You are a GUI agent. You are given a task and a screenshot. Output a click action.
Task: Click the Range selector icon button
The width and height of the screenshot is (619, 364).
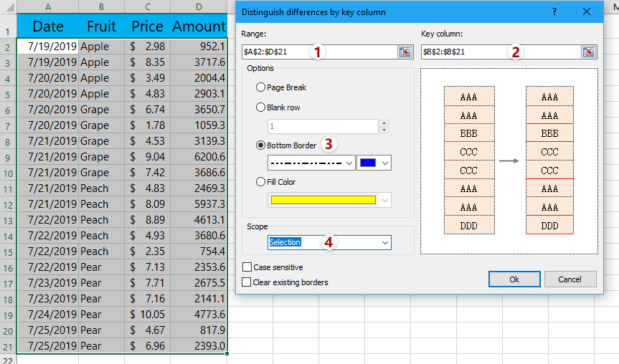click(x=405, y=52)
